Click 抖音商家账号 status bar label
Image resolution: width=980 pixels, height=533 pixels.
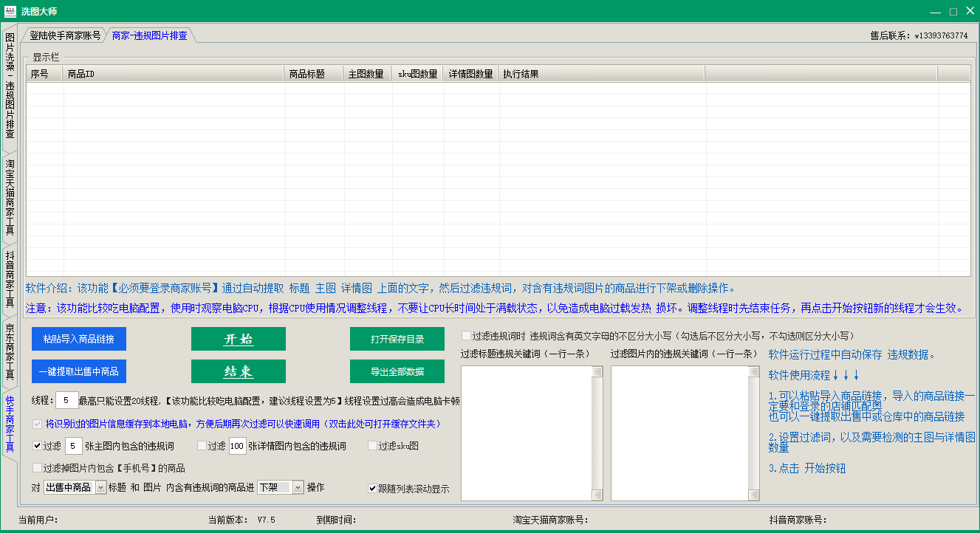(798, 520)
